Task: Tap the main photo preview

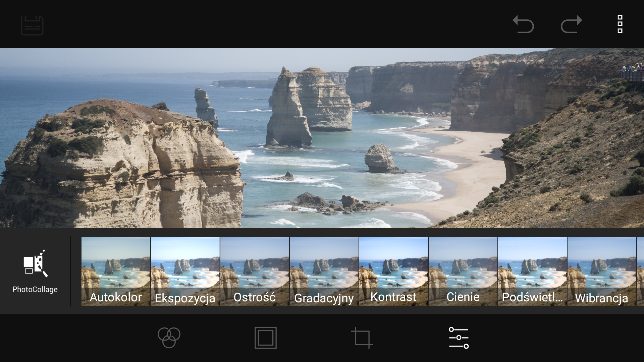Action: click(x=322, y=138)
